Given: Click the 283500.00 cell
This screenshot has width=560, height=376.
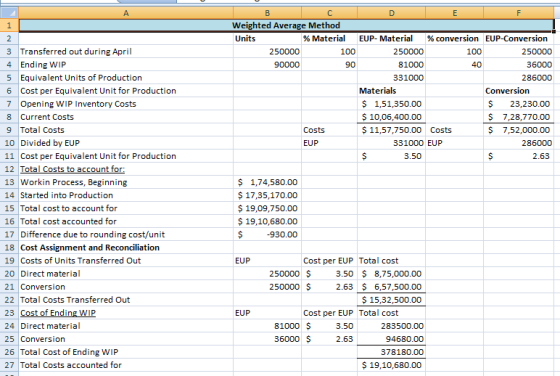Looking at the screenshot, I should [x=392, y=326].
